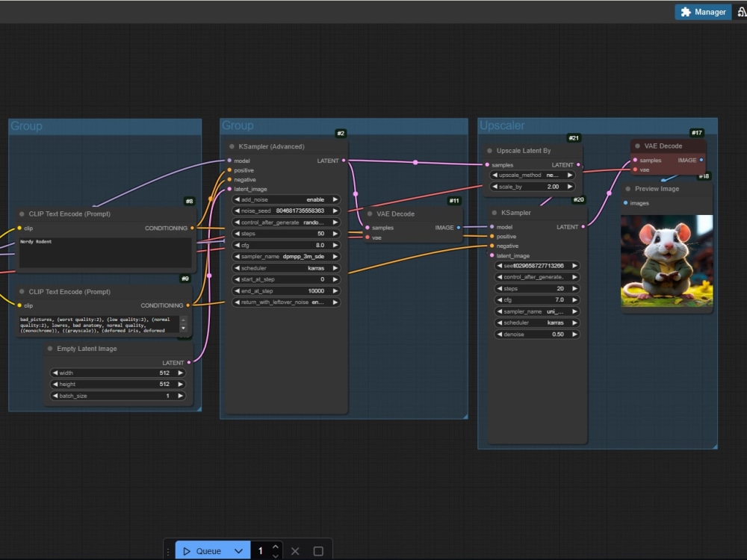Increase start_at_step value arrow

click(x=335, y=279)
